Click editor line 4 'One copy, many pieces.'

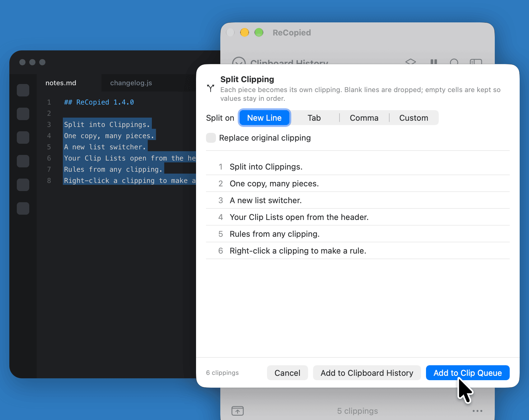[109, 136]
